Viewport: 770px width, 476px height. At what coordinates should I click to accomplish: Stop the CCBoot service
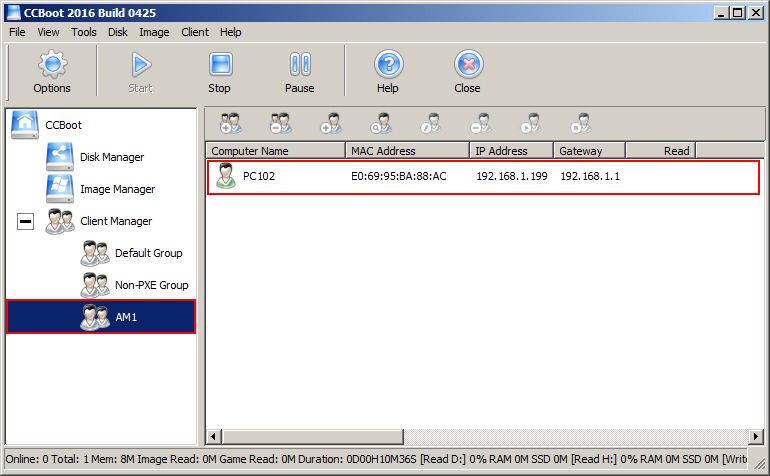click(220, 72)
